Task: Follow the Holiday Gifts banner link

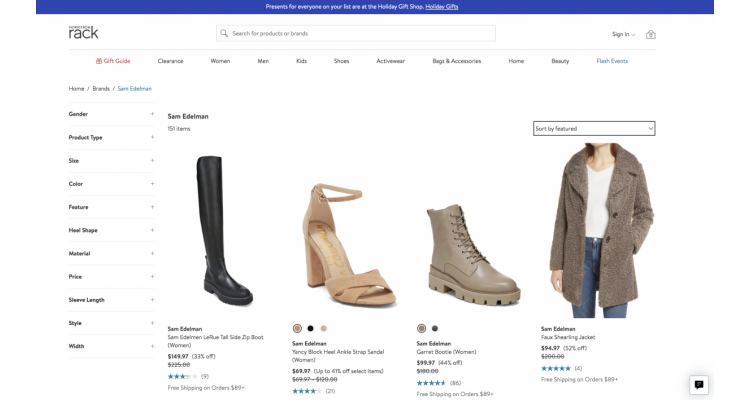Action: click(x=441, y=7)
